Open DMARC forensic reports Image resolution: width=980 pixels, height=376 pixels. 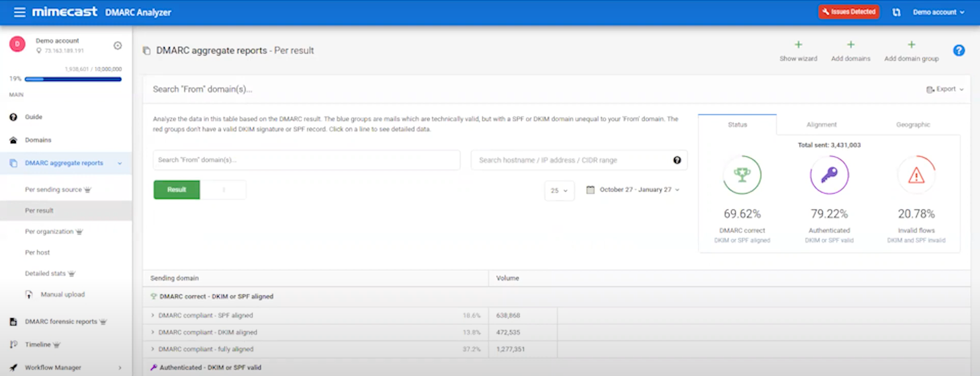click(x=61, y=322)
